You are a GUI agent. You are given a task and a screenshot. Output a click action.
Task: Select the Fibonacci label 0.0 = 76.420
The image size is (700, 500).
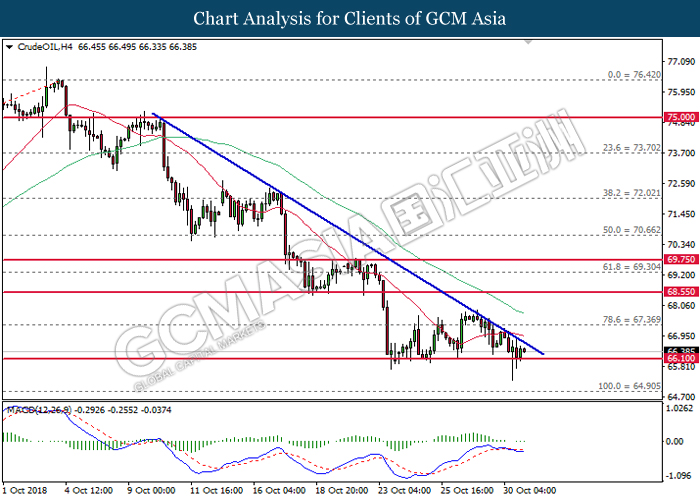[x=634, y=75]
